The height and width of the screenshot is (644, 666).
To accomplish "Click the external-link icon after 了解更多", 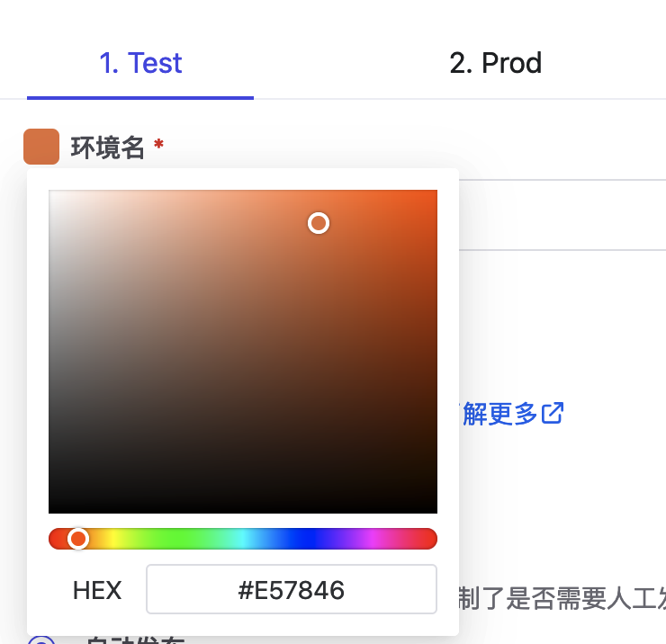I will click(553, 413).
